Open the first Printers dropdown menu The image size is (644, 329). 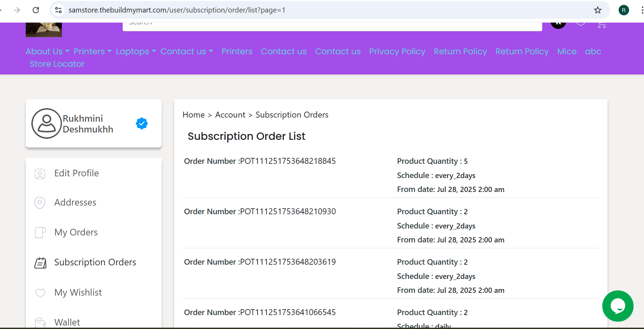[x=92, y=51]
